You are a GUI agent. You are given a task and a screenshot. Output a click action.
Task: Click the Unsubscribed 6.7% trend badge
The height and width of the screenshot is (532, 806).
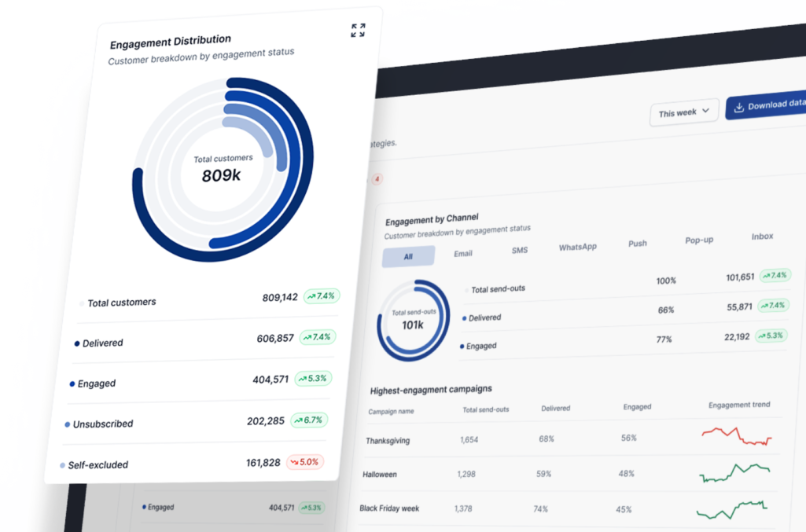coord(309,420)
